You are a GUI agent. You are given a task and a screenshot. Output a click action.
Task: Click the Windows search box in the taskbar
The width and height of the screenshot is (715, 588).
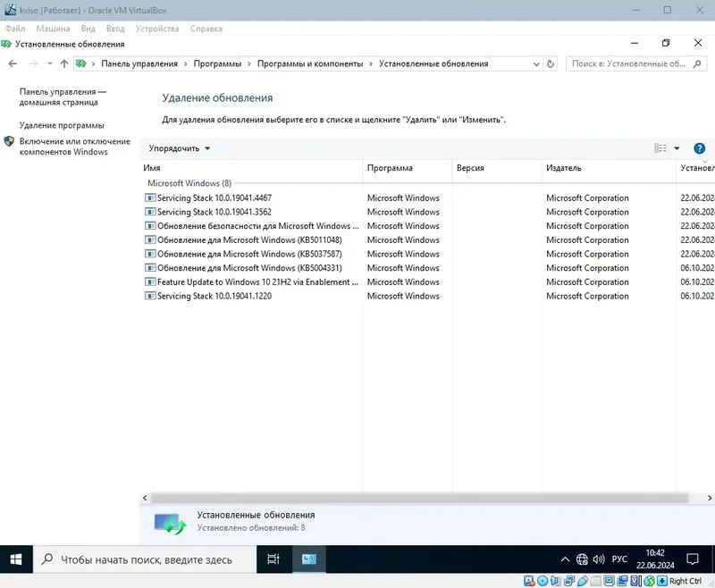(143, 559)
